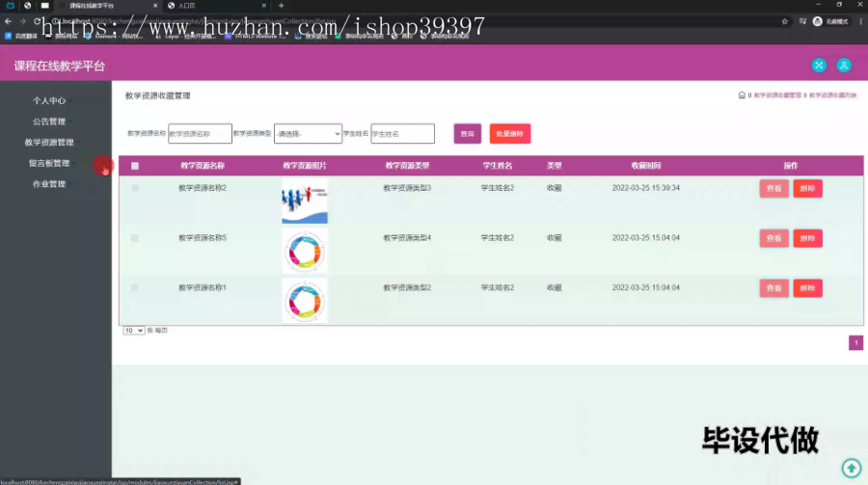Image resolution: width=868 pixels, height=485 pixels.
Task: Click name cell 教学资源名称5
Action: point(203,237)
